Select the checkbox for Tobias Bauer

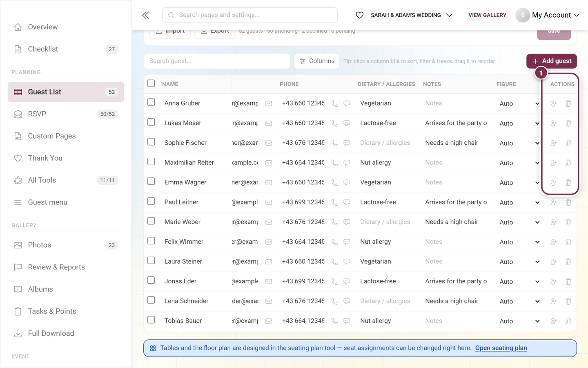click(x=151, y=320)
